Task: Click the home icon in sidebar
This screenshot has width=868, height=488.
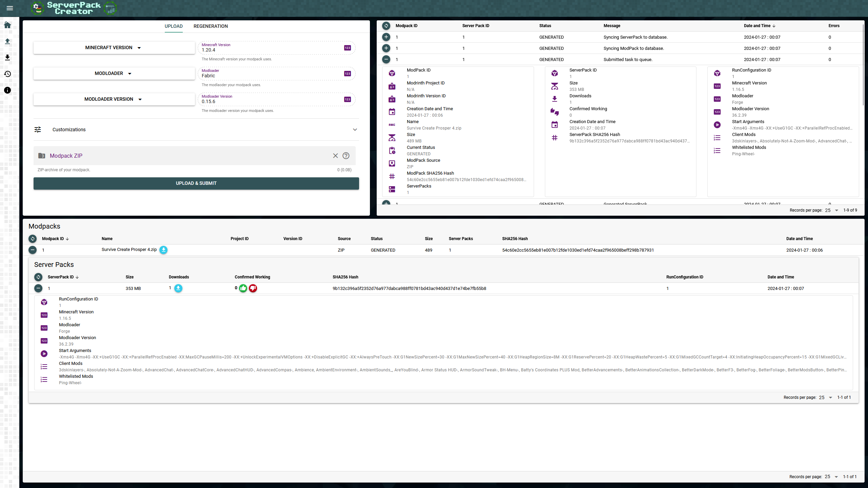Action: [7, 25]
